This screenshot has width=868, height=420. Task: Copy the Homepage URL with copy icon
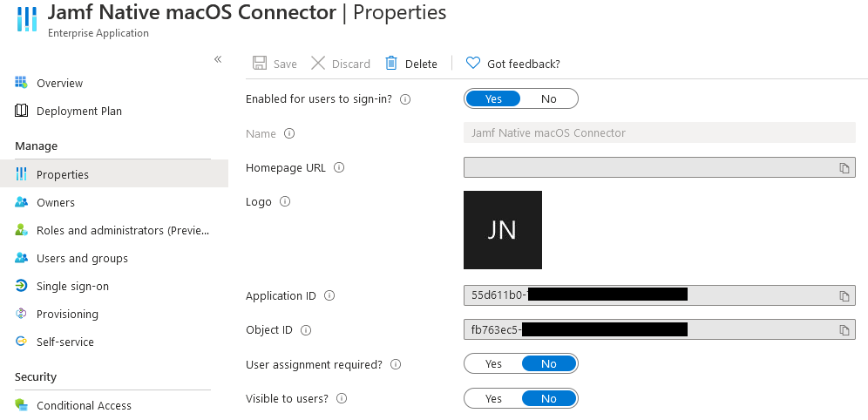(844, 167)
